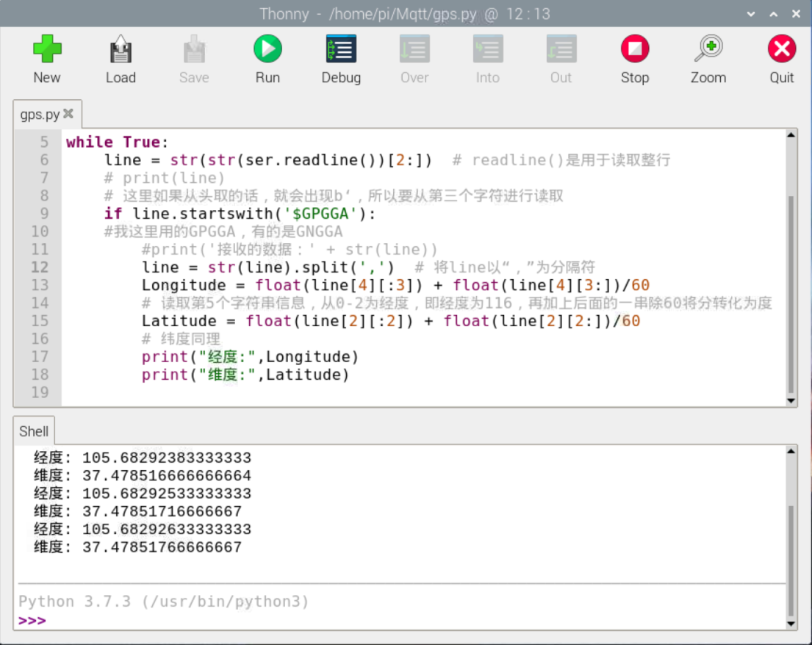Viewport: 812px width, 645px height.
Task: Click Shell output 37.47851716666667
Action: point(162,511)
